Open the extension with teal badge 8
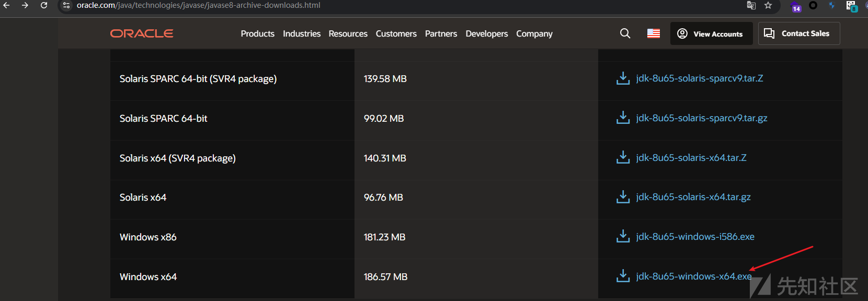The width and height of the screenshot is (868, 301). tap(851, 6)
